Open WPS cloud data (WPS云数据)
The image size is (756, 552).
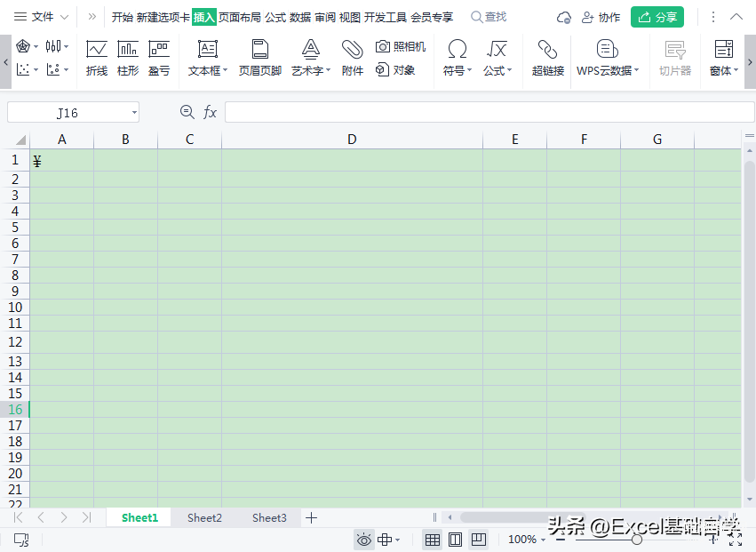pos(608,59)
